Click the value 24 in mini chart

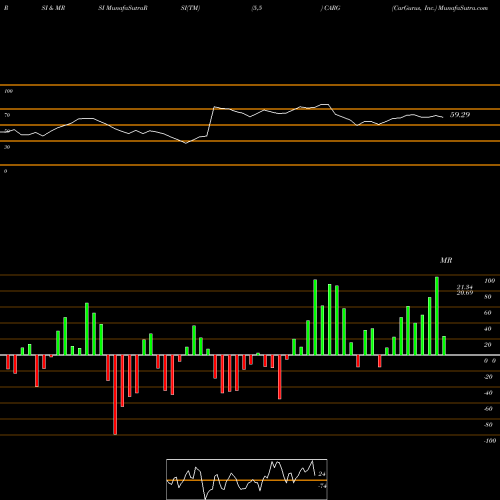(322, 474)
